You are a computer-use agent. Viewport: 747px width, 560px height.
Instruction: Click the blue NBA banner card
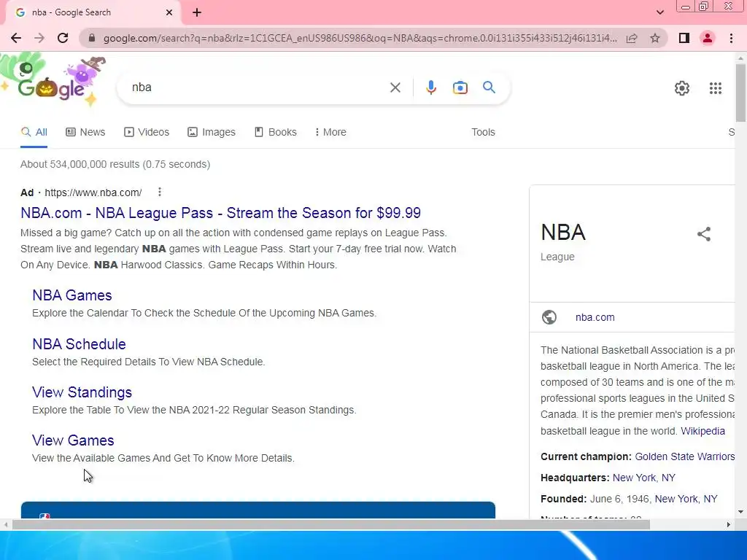[x=258, y=510]
